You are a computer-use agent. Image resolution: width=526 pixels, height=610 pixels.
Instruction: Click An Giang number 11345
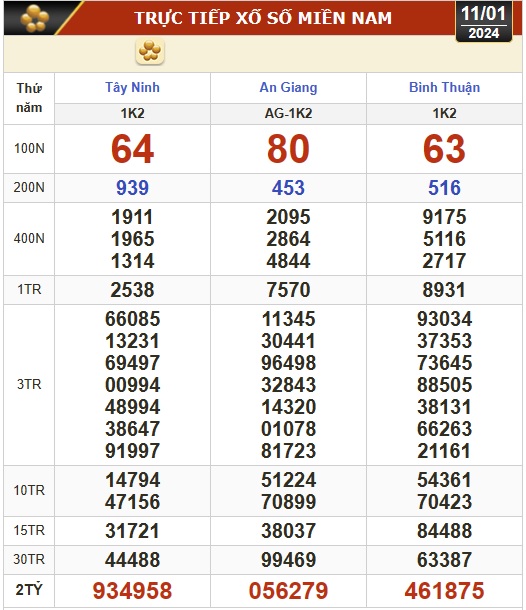(x=288, y=319)
